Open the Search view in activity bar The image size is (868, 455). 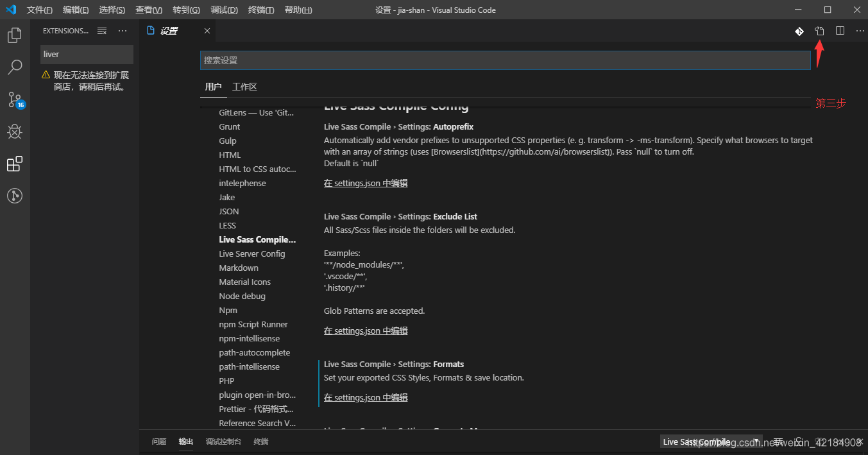pyautogui.click(x=15, y=67)
